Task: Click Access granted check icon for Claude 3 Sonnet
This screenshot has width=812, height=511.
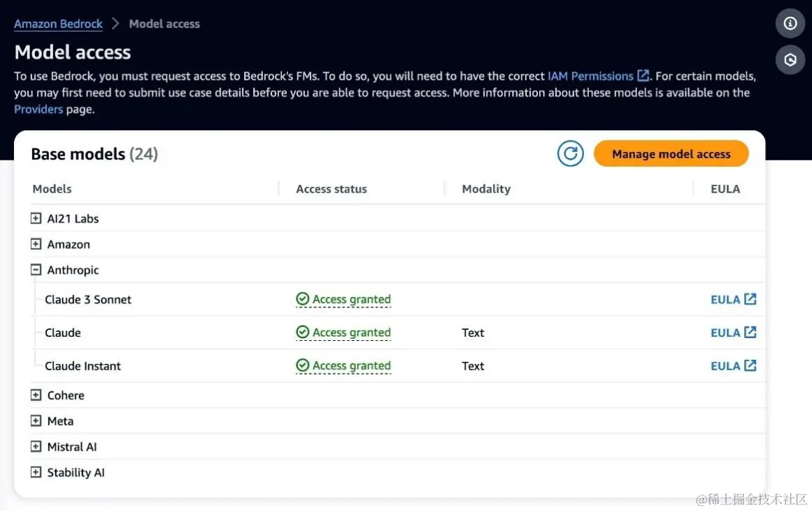Action: (x=302, y=299)
